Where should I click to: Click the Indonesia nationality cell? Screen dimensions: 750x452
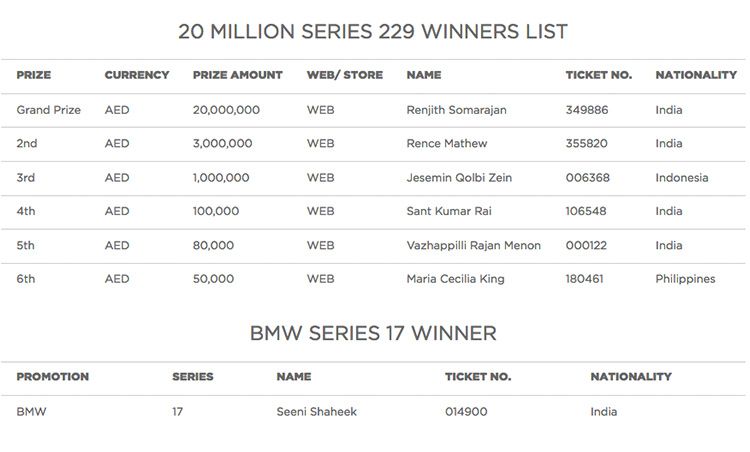click(682, 178)
